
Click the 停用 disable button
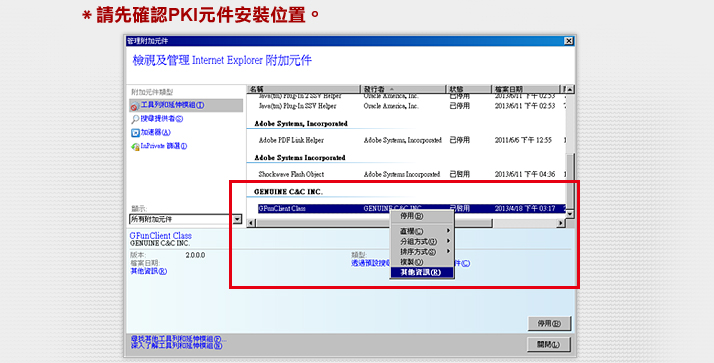(x=549, y=323)
